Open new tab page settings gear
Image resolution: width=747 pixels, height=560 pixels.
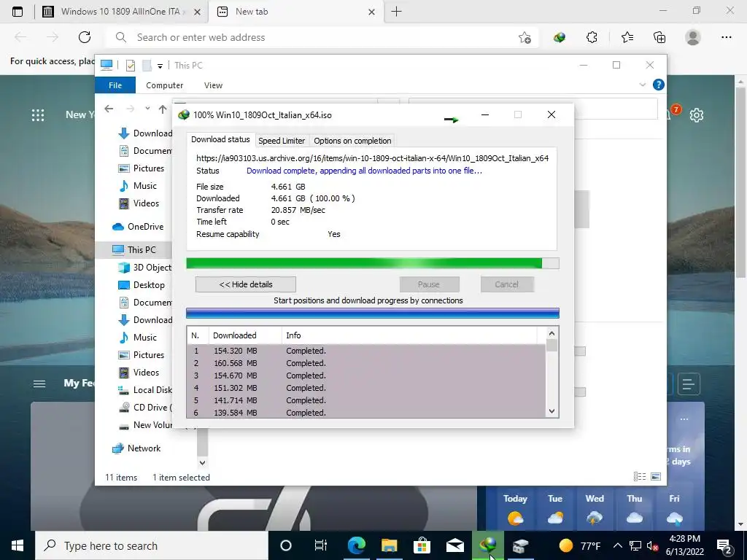click(x=697, y=114)
